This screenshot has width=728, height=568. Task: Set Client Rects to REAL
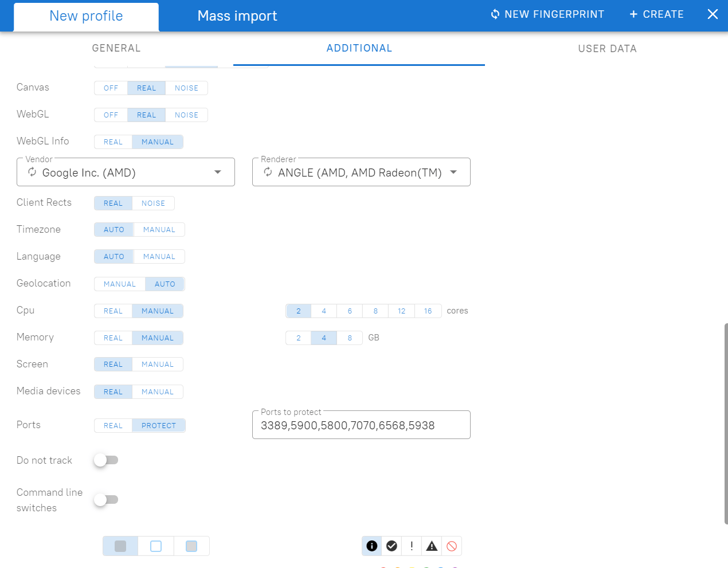[113, 203]
